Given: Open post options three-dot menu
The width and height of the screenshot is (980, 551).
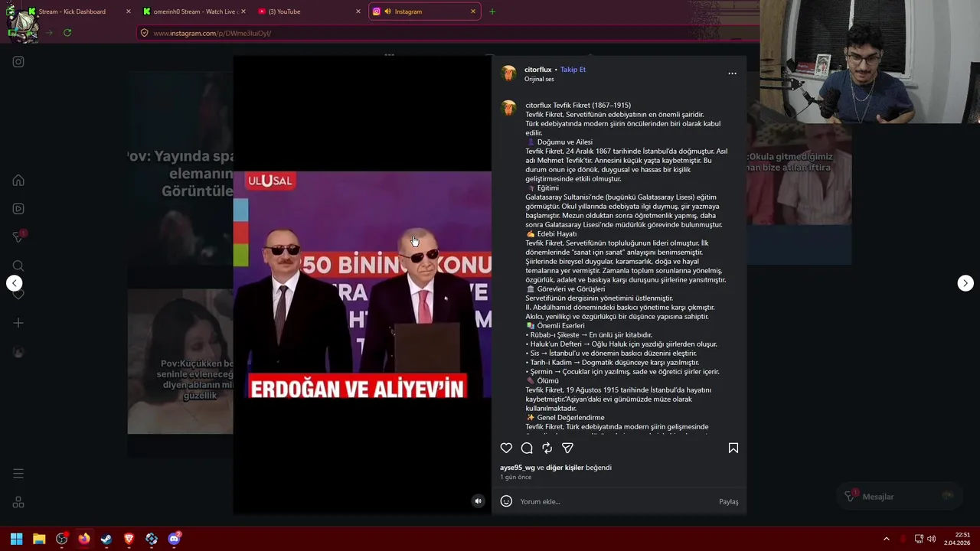Looking at the screenshot, I should (732, 73).
